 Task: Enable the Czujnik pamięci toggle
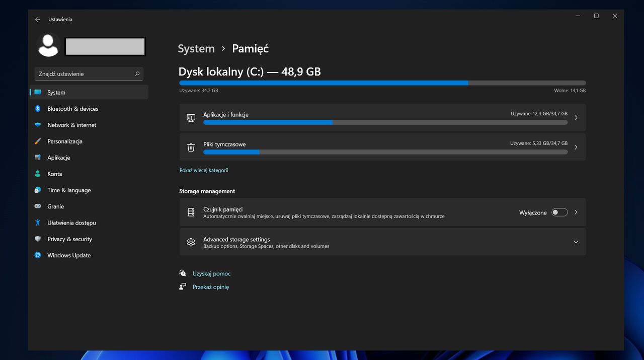[559, 212]
